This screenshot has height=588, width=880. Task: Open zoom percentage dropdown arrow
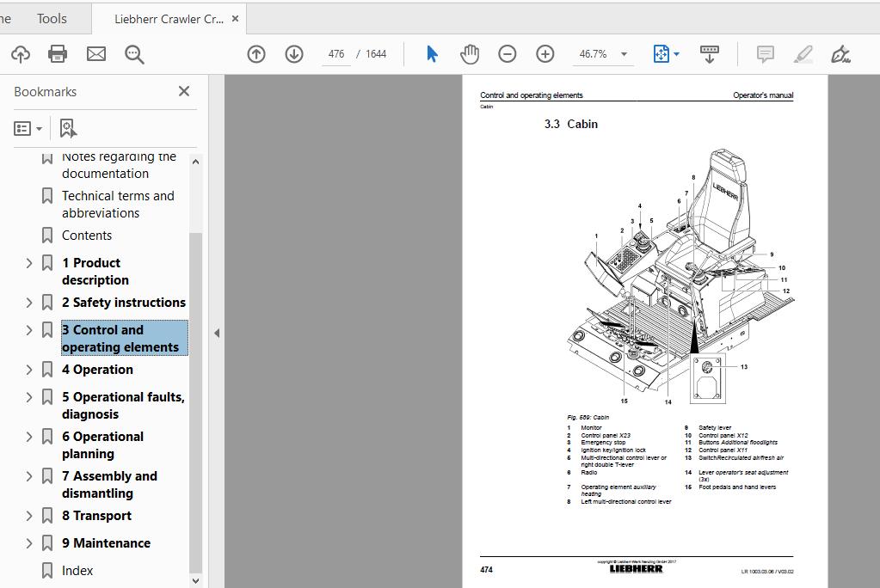624,54
